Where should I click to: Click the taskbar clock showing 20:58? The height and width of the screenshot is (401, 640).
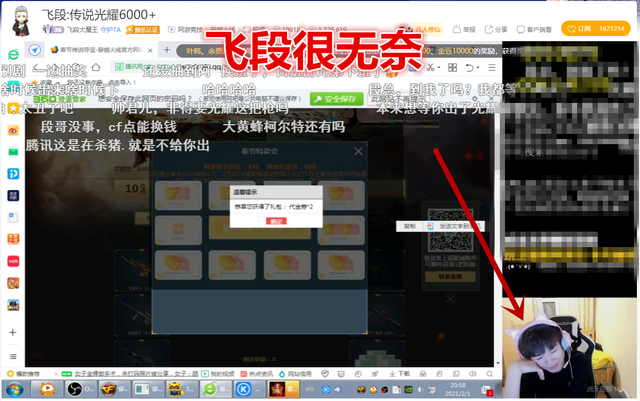[x=458, y=390]
